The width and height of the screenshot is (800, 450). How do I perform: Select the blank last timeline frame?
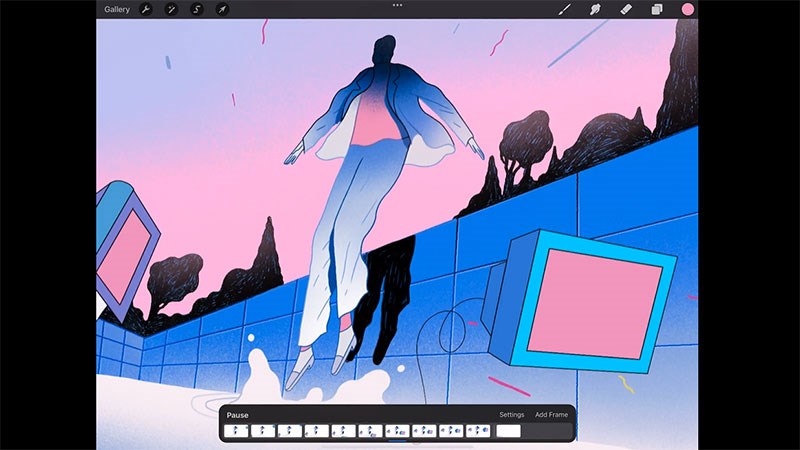[509, 431]
